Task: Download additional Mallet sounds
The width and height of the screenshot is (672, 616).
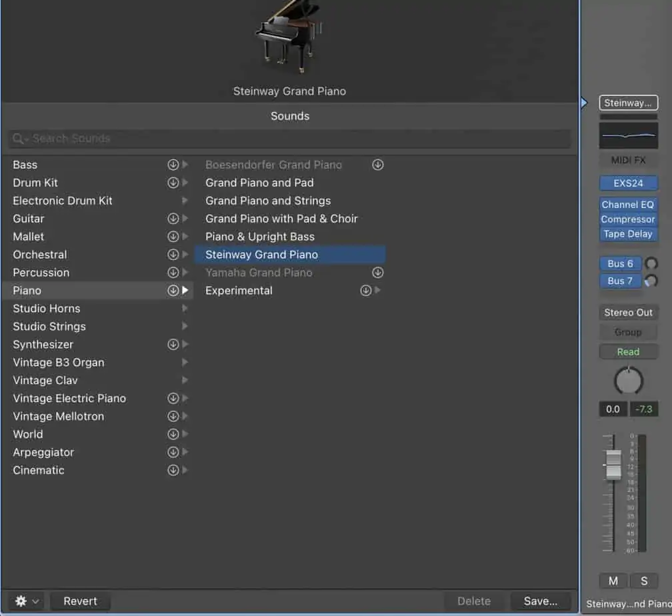Action: pyautogui.click(x=173, y=237)
